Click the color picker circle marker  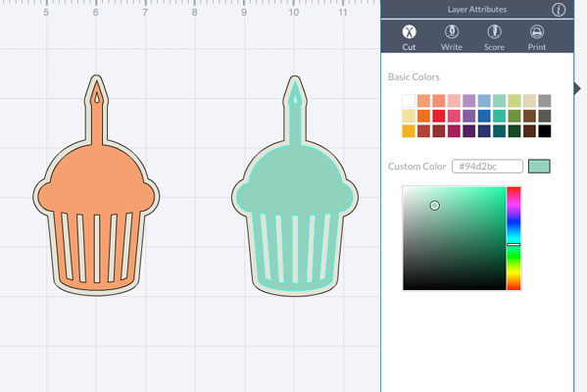435,205
